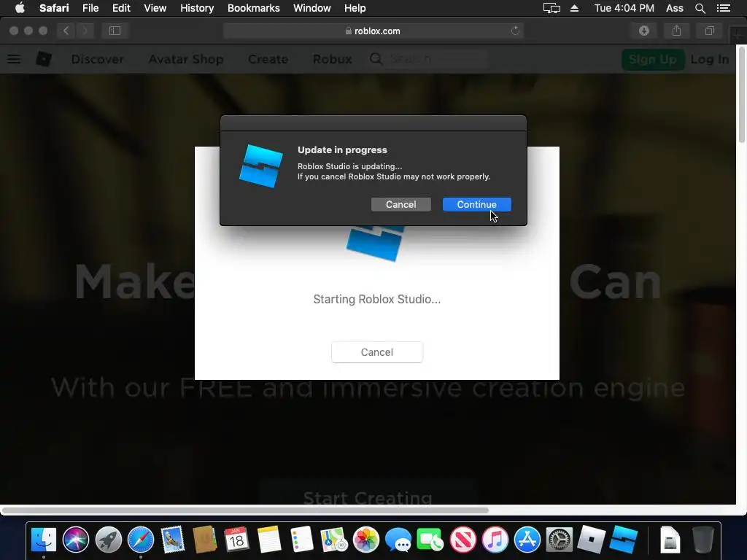Open Music from the Dock

coord(495,540)
